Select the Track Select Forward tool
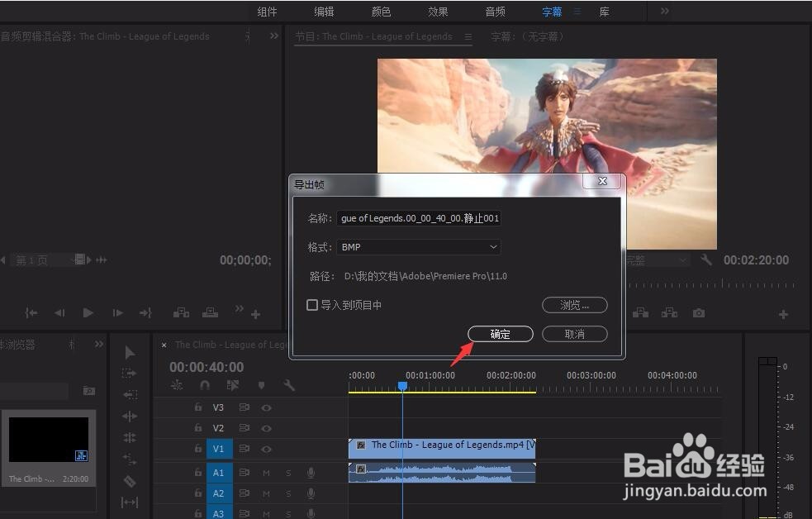 pos(129,373)
